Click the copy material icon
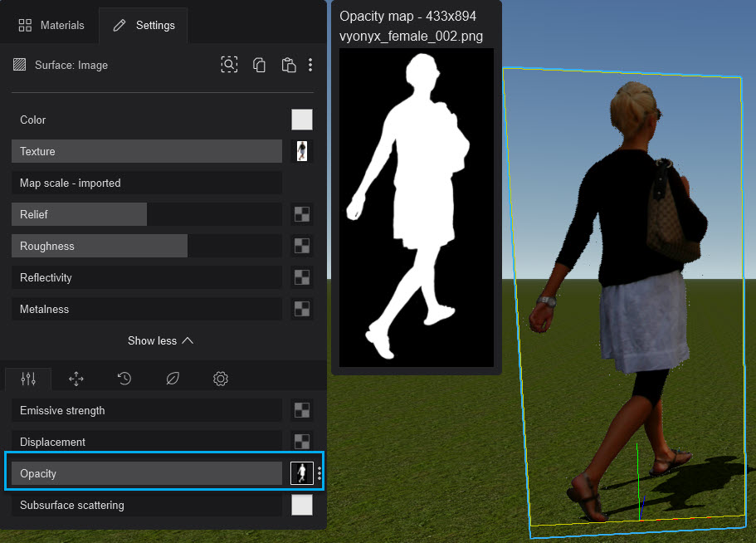Viewport: 756px width, 543px height. (x=259, y=64)
